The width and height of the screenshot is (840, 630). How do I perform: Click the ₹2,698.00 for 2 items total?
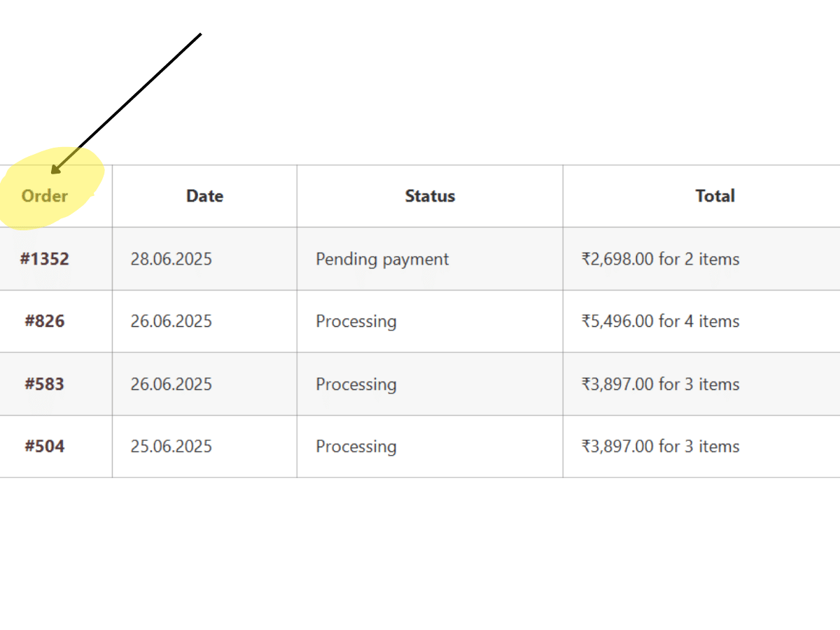coord(660,259)
